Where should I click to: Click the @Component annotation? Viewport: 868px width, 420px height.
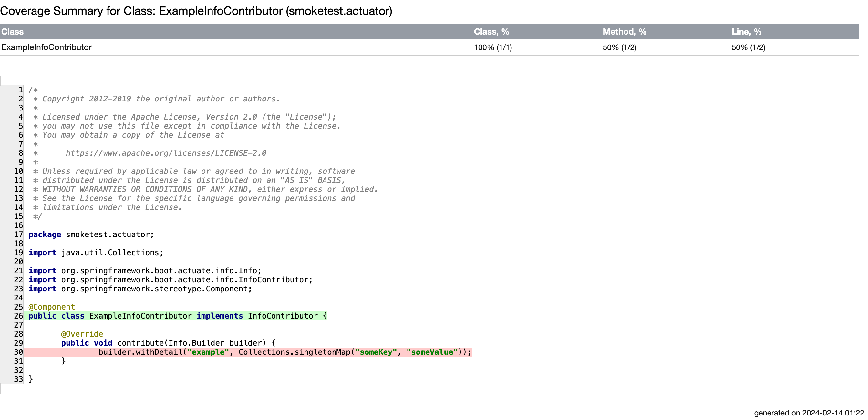pos(52,307)
